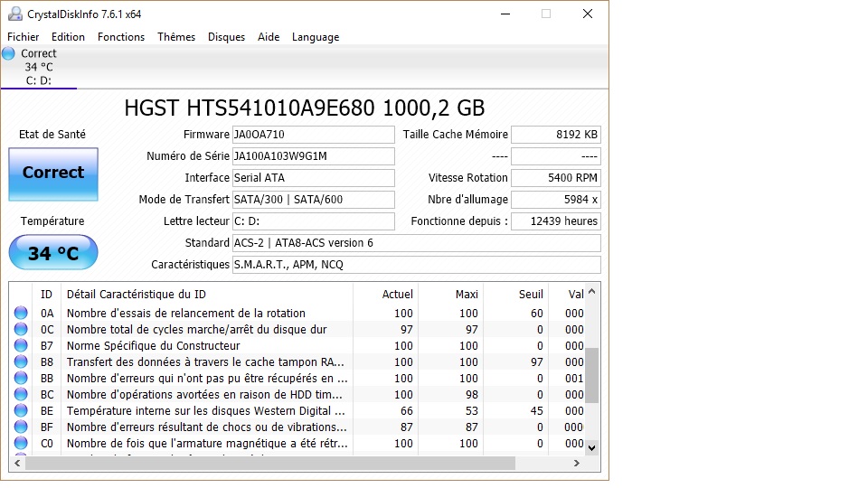
Task: Click the Maxi column header
Action: (x=450, y=295)
